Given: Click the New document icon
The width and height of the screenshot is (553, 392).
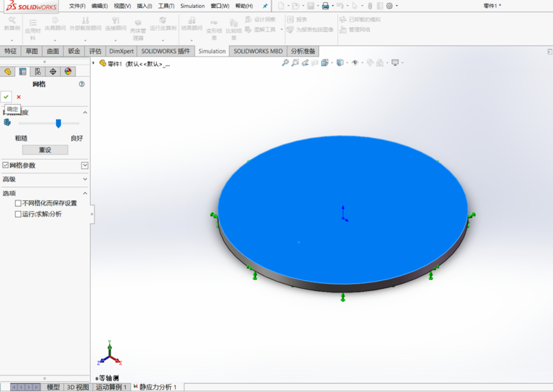Looking at the screenshot, I should pyautogui.click(x=281, y=6).
